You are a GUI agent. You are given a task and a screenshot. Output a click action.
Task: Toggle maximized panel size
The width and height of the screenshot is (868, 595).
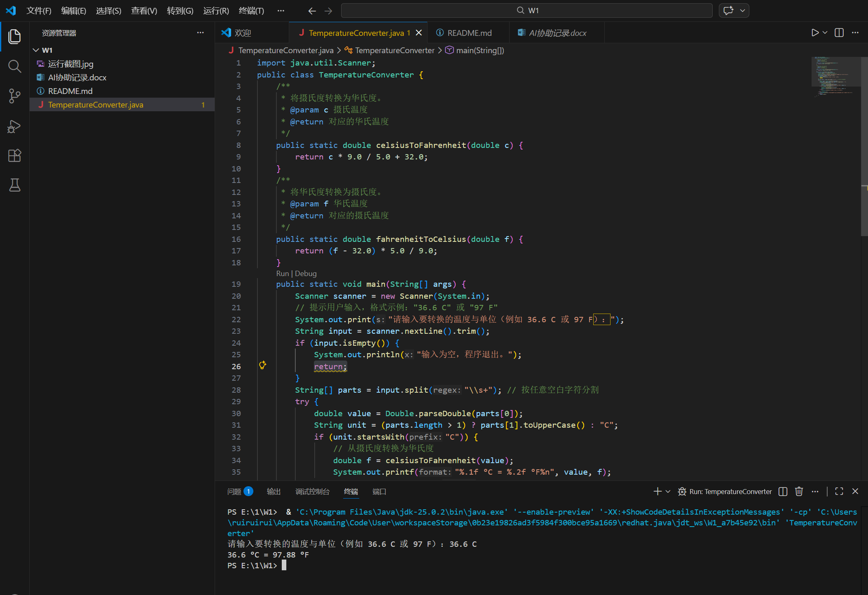(x=839, y=491)
